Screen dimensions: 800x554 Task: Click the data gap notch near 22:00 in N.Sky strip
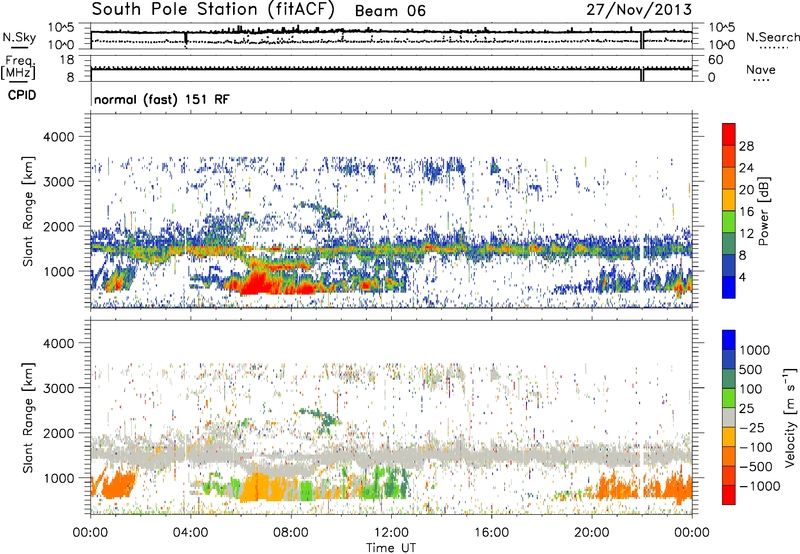pyautogui.click(x=642, y=40)
